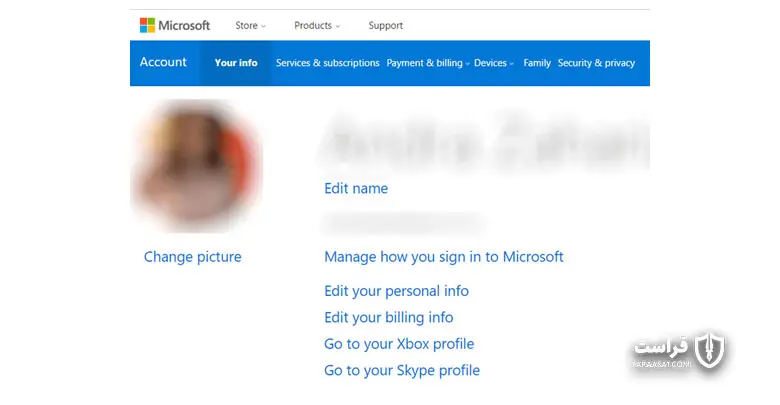
Task: Open the Store dropdown menu
Action: click(x=250, y=25)
